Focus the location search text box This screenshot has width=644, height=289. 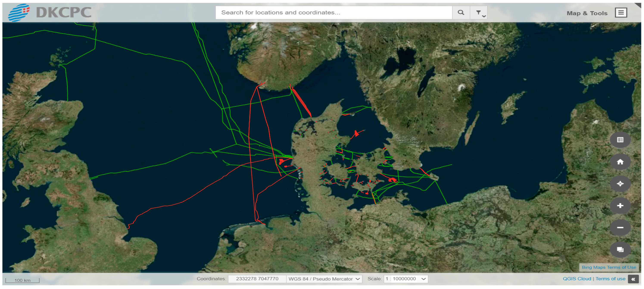[334, 12]
